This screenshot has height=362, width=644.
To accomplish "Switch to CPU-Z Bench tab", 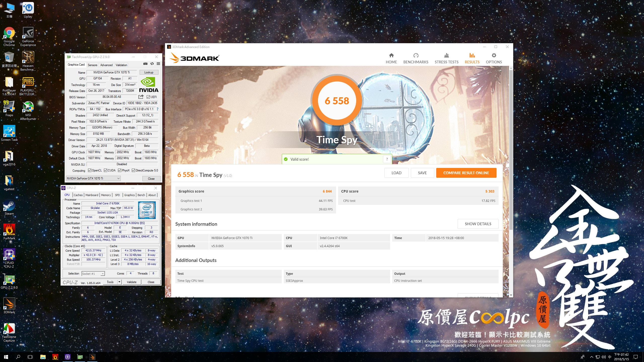I will pos(141,195).
